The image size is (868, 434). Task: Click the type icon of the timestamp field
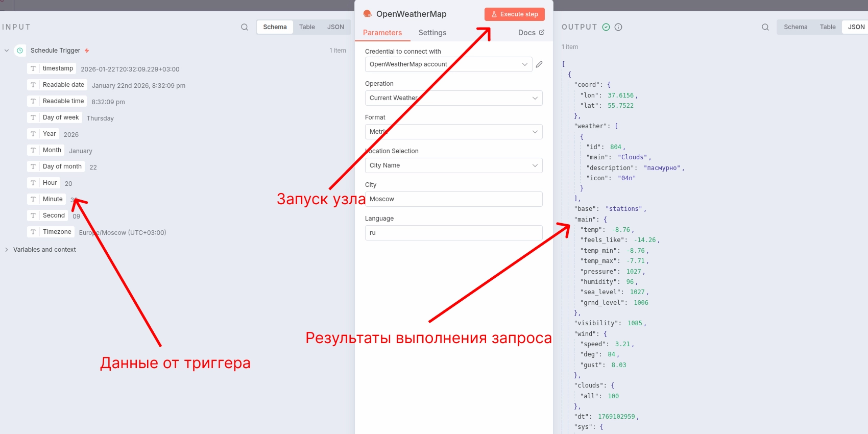point(33,68)
